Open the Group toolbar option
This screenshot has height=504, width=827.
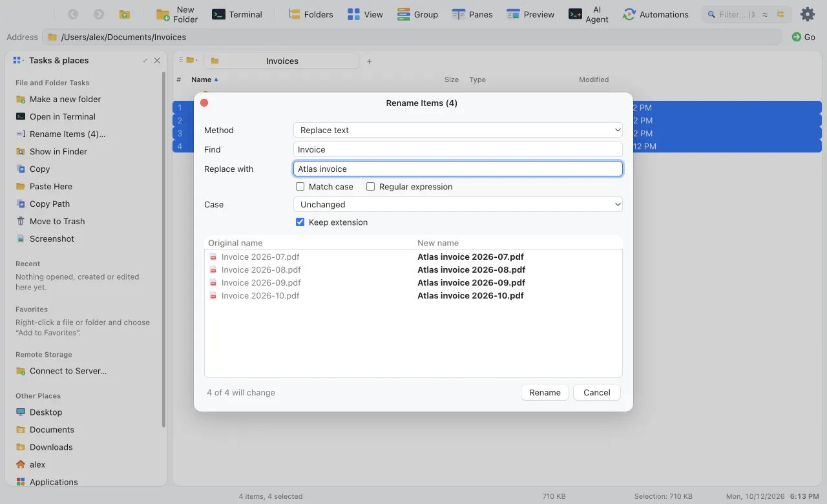coord(417,14)
